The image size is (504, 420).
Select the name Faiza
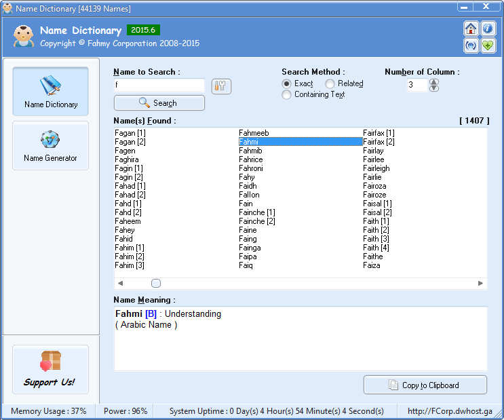[x=372, y=265]
